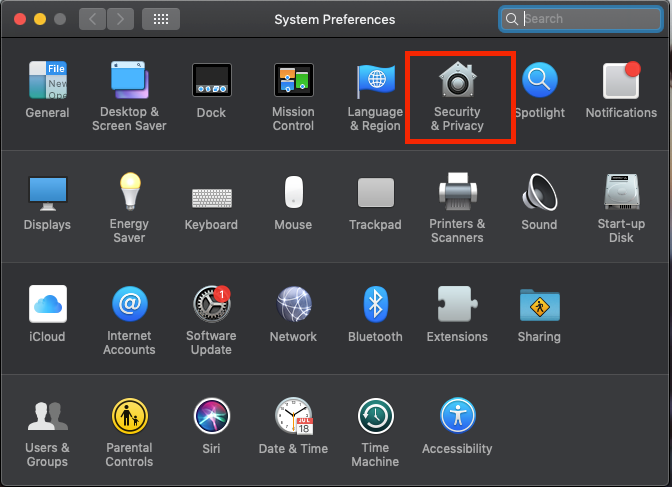The height and width of the screenshot is (487, 672).
Task: Click the back navigation arrow
Action: pyautogui.click(x=92, y=19)
